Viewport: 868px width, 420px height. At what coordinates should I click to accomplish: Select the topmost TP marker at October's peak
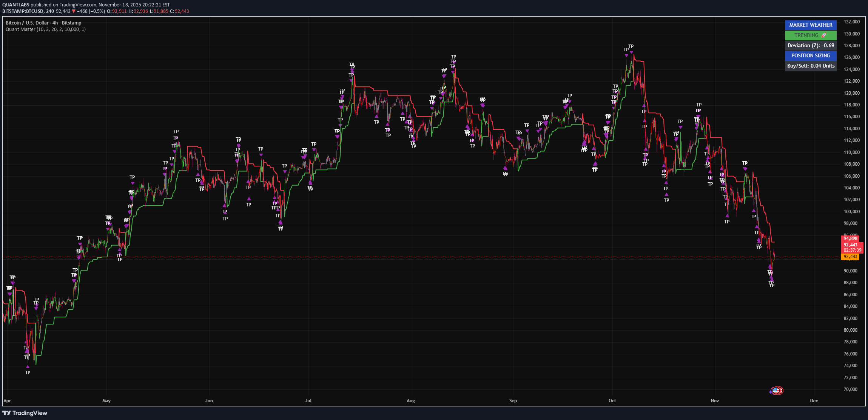[631, 46]
